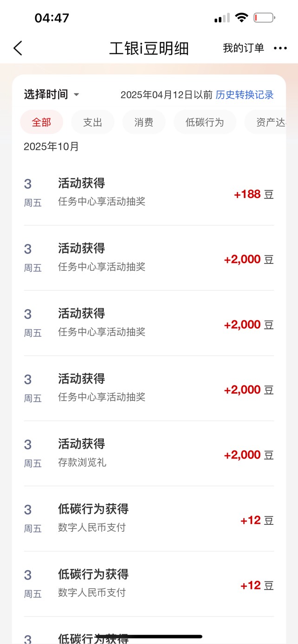
Task: Tap the cellular signal bars icon
Action: (x=222, y=19)
